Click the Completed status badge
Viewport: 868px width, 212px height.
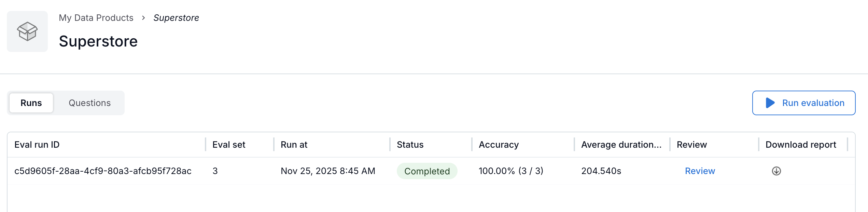point(427,171)
